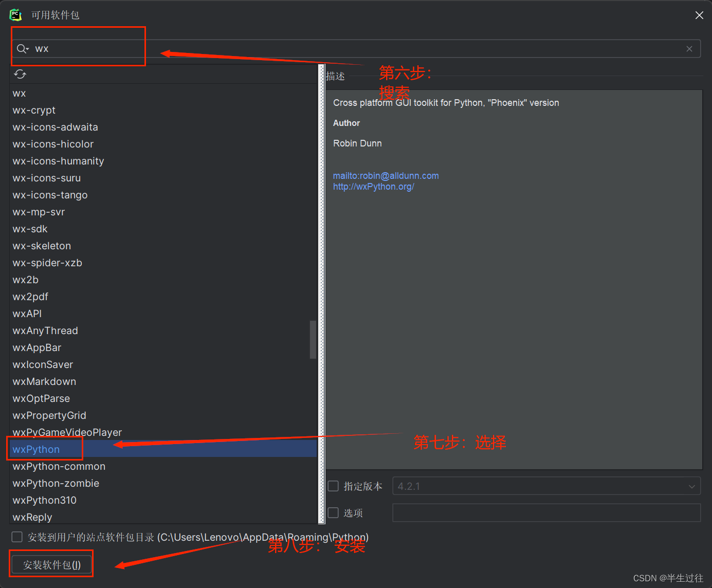This screenshot has height=588, width=712.
Task: Select wx-icons-adwaita package
Action: 163,127
